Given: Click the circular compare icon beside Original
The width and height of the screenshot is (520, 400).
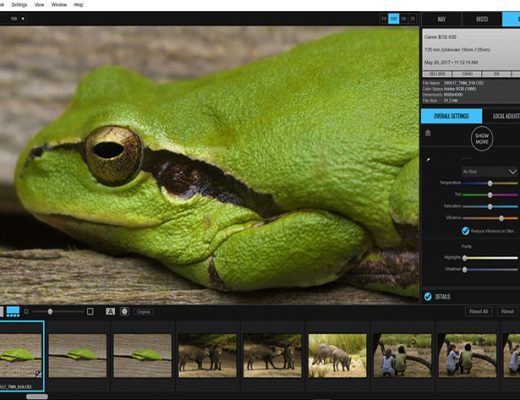Looking at the screenshot, I should pos(125,312).
